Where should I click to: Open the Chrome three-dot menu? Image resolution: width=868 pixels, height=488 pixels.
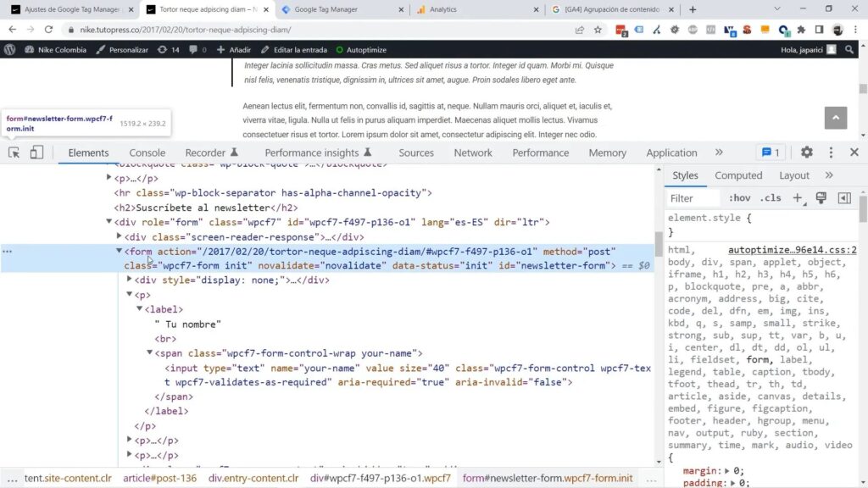pyautogui.click(x=856, y=30)
